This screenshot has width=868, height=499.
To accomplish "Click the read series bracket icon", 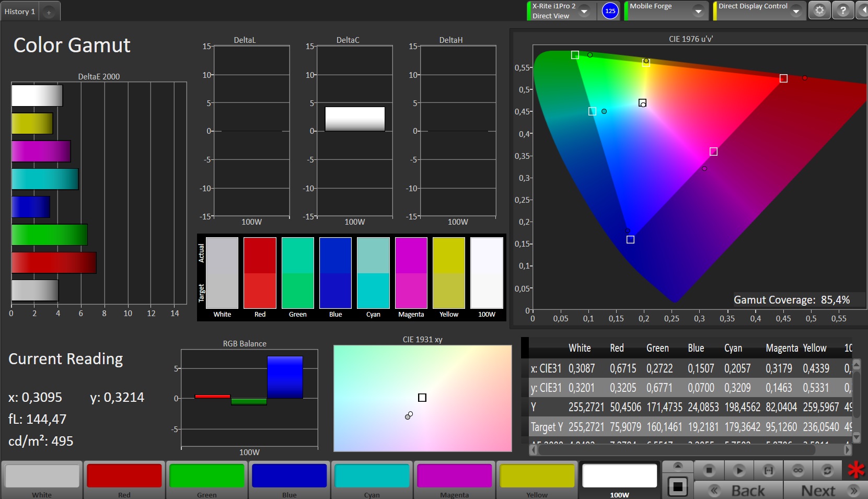I will click(x=768, y=470).
